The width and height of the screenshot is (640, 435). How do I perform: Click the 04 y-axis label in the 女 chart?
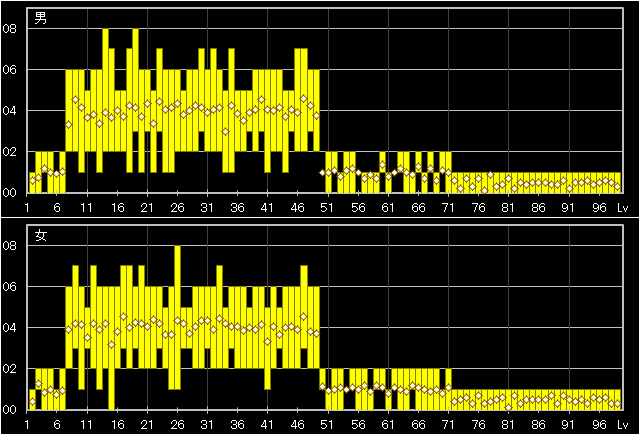(x=9, y=328)
